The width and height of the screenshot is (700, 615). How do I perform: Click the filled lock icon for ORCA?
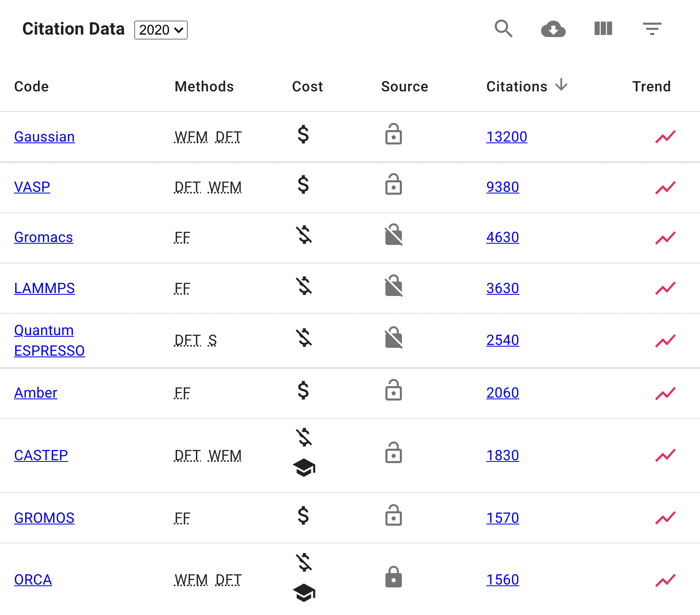point(394,577)
